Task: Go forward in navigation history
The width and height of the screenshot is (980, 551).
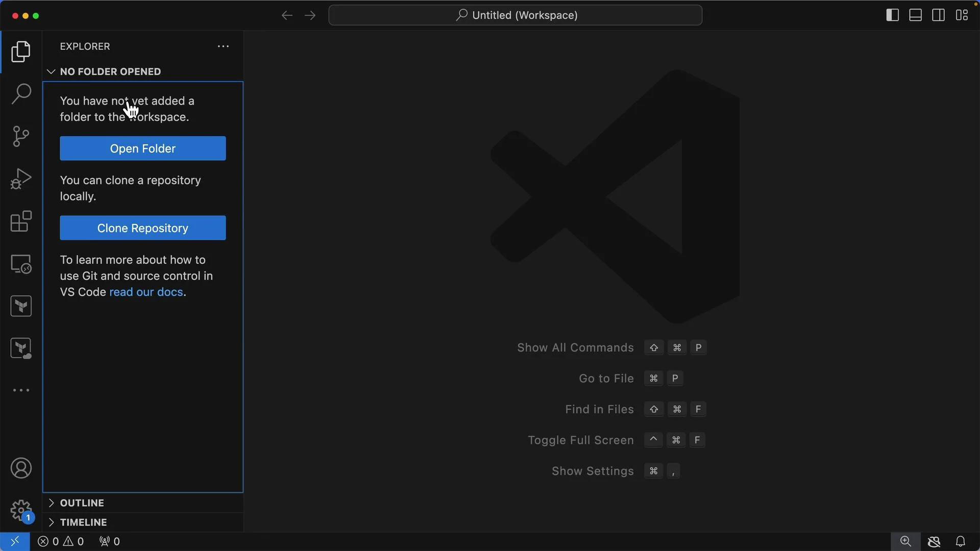Action: [x=310, y=15]
